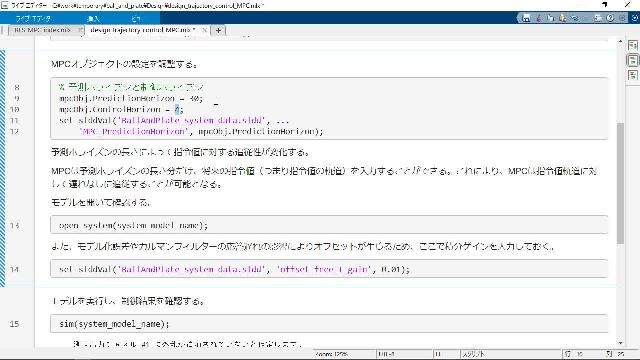Screen dimensions: 640x360
Task: Click the Copy icon in quick access toolbar
Action: click(x=551, y=18)
